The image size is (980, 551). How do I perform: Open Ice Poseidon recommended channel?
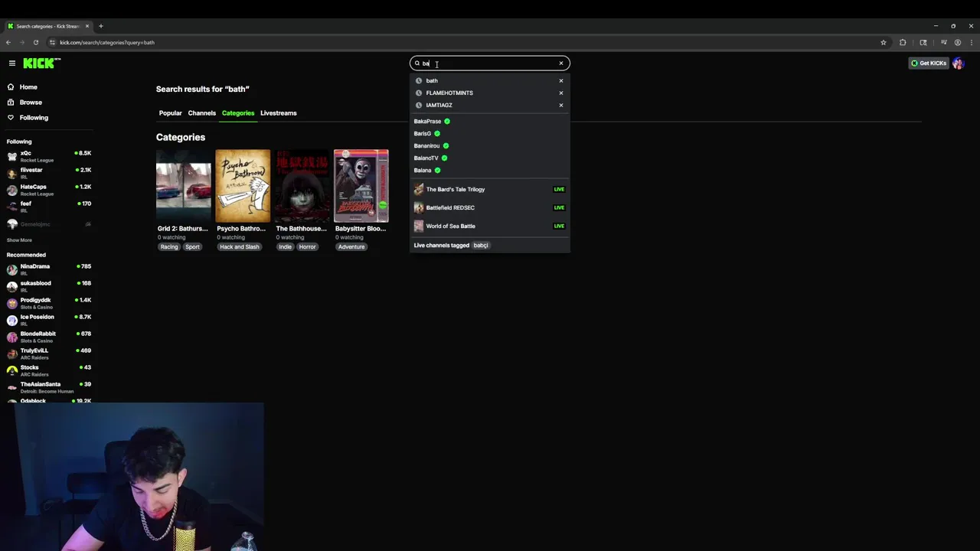coord(49,320)
